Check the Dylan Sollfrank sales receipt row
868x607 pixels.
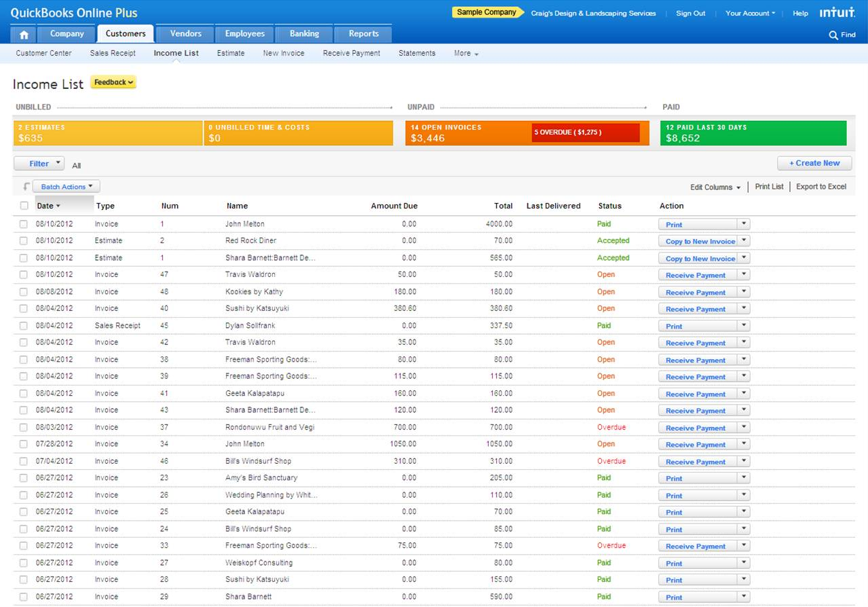(x=24, y=326)
